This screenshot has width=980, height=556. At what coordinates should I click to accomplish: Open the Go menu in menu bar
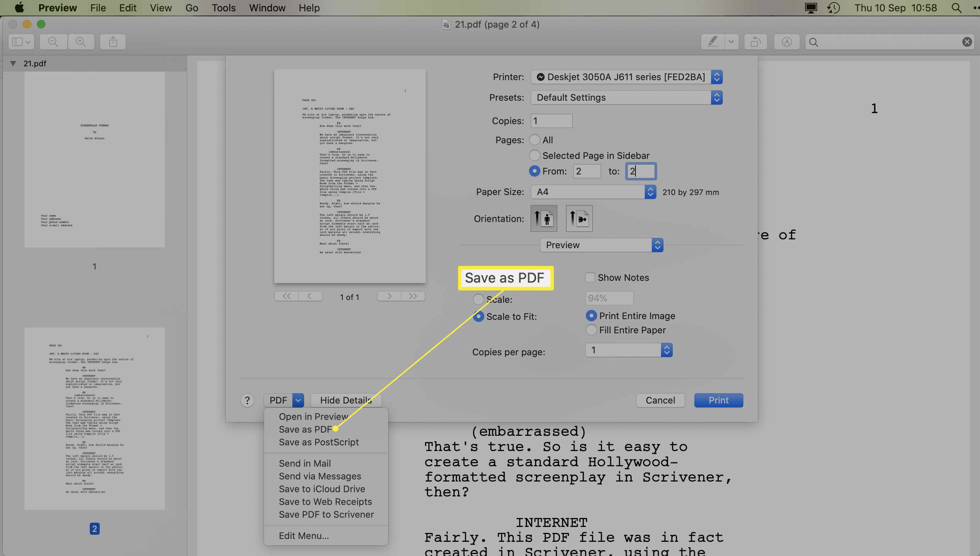pos(191,8)
